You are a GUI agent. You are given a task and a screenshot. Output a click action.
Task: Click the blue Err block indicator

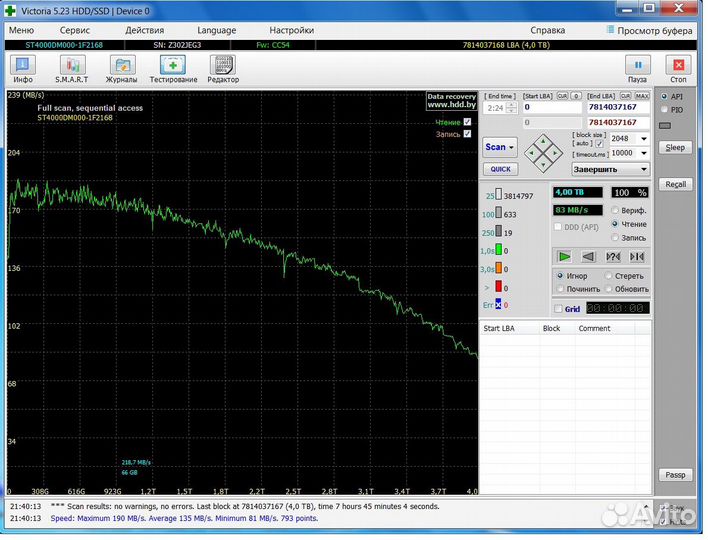tap(498, 304)
